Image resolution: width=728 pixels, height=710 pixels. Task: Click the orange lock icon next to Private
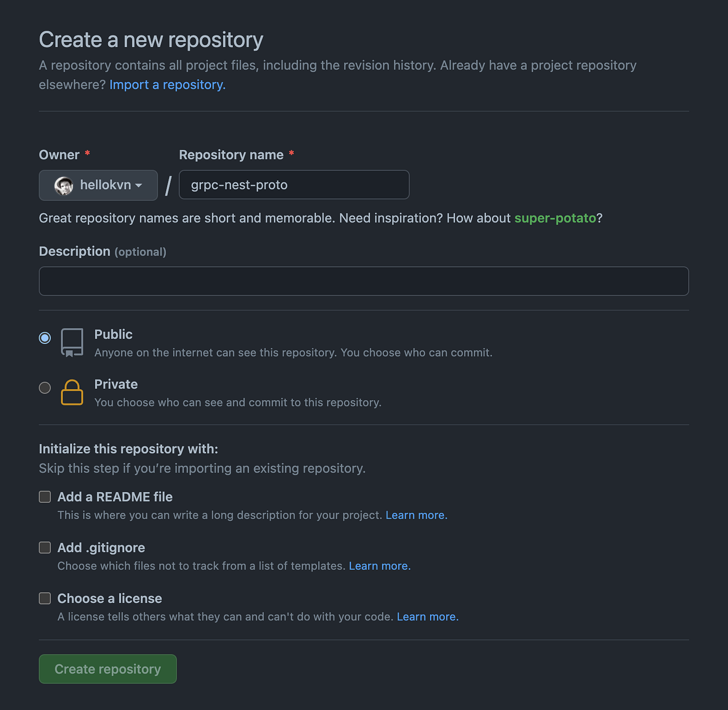tap(72, 392)
